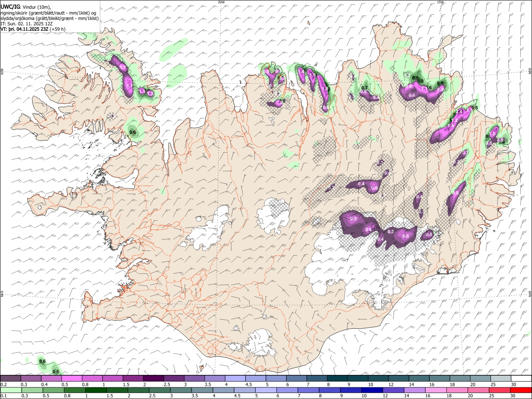532x399 pixels.
Task: Click the pale grey 25 snow legend swatch
Action: point(501,378)
